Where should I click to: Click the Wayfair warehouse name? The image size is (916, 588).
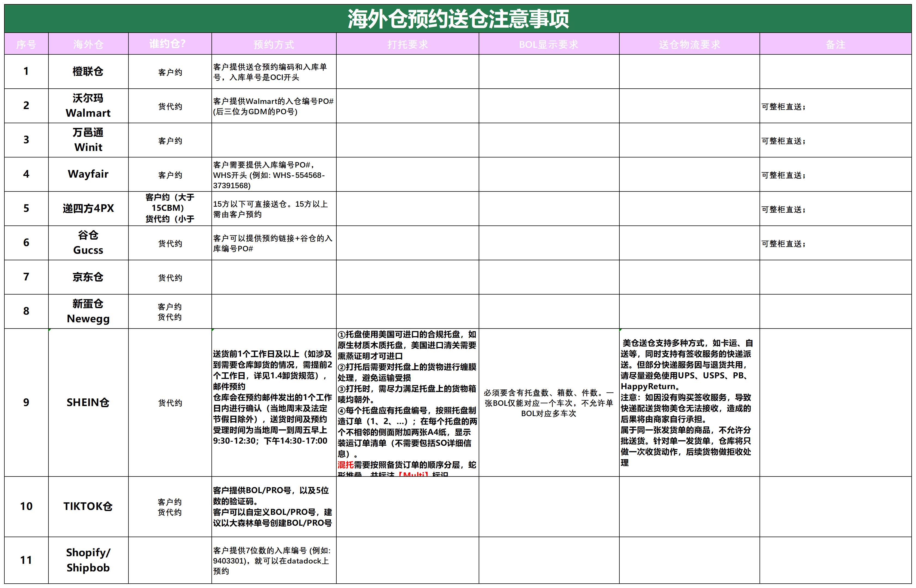[88, 174]
